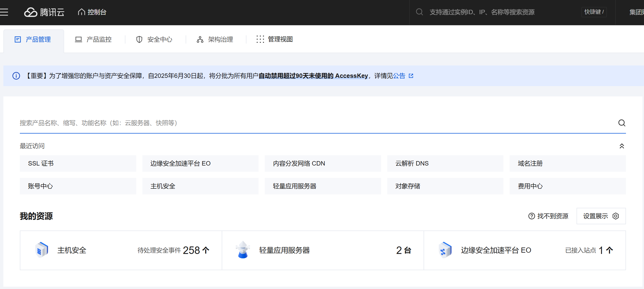The height and width of the screenshot is (289, 644).
Task: Open the hamburger navigation menu
Action: tap(4, 12)
